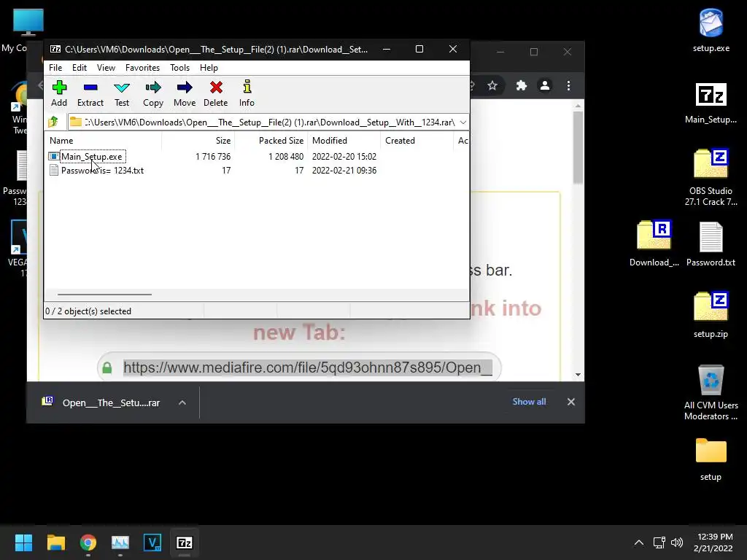Open Download_ rar desktop icon

(654, 243)
